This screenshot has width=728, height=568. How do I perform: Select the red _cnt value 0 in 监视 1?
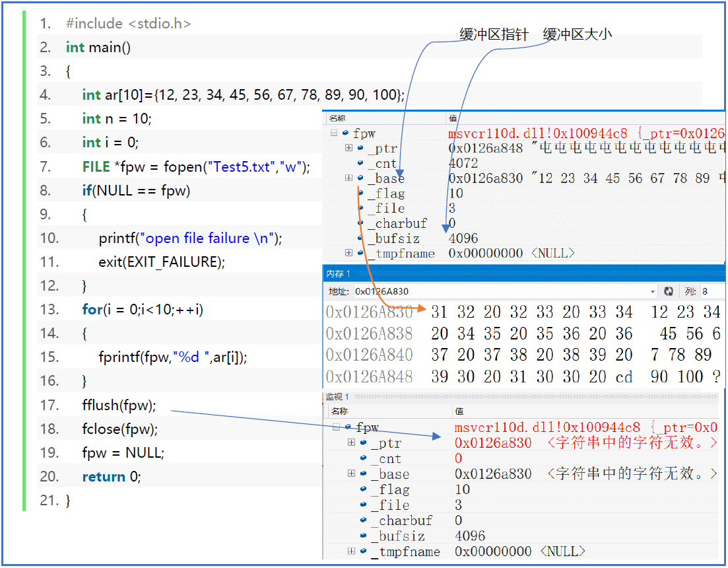(459, 458)
